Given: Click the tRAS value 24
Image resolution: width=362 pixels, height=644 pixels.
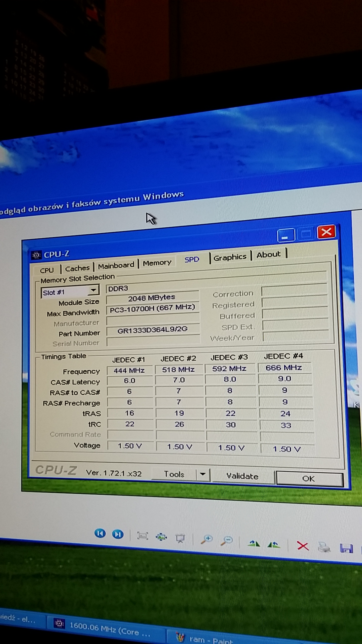Looking at the screenshot, I should point(286,414).
